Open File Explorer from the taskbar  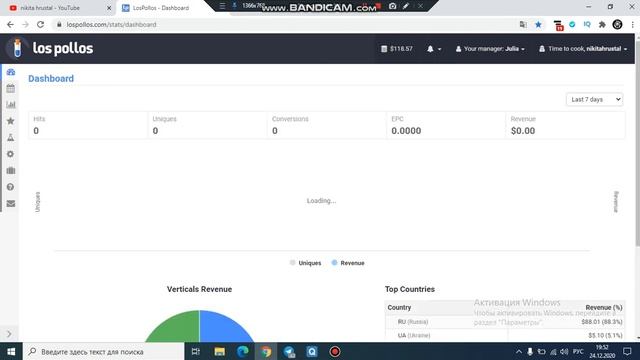[220, 351]
